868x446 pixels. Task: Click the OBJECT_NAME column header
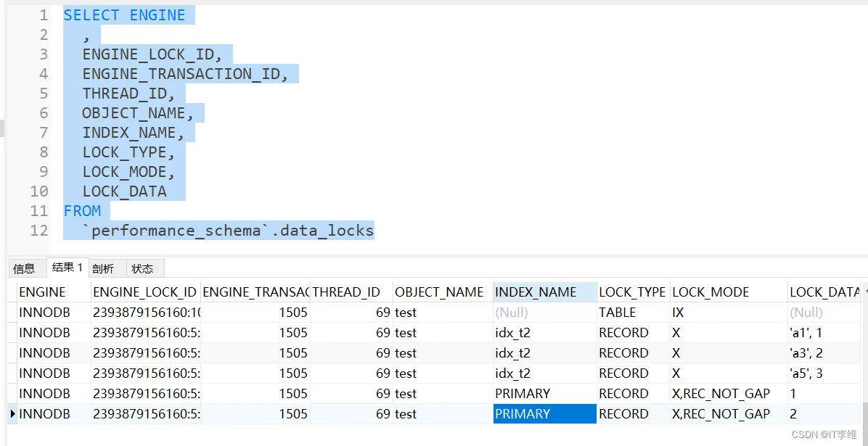pos(442,292)
